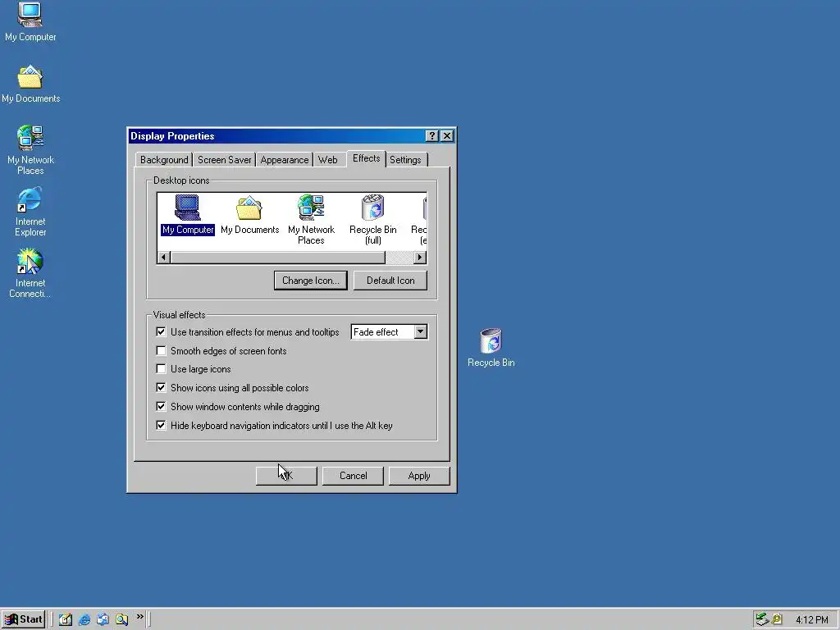Select My Computer icon in Desktop icons list
The height and width of the screenshot is (630, 840).
point(188,215)
